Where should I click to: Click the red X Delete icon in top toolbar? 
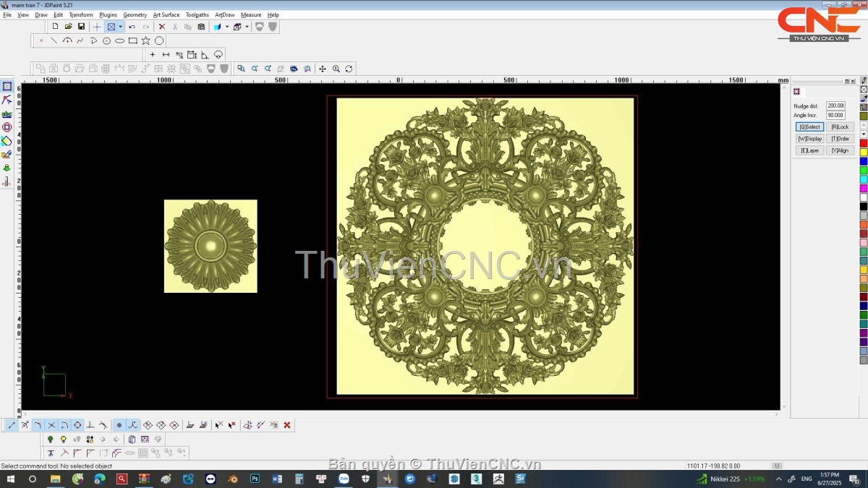click(161, 27)
